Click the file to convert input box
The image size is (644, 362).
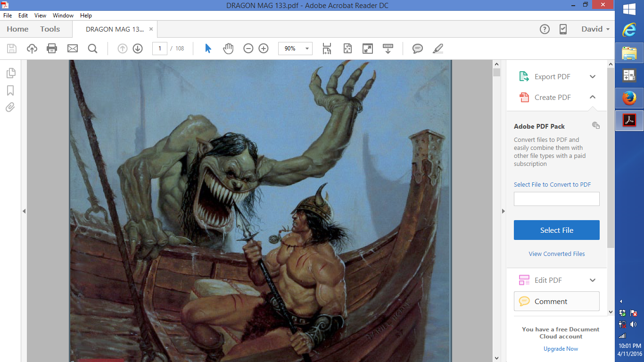[557, 199]
